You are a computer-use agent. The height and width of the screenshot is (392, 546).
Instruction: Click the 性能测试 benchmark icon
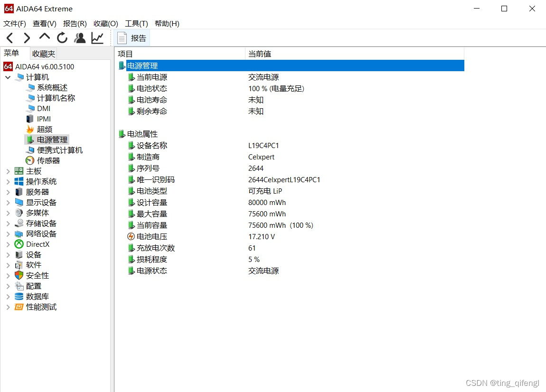tap(19, 307)
